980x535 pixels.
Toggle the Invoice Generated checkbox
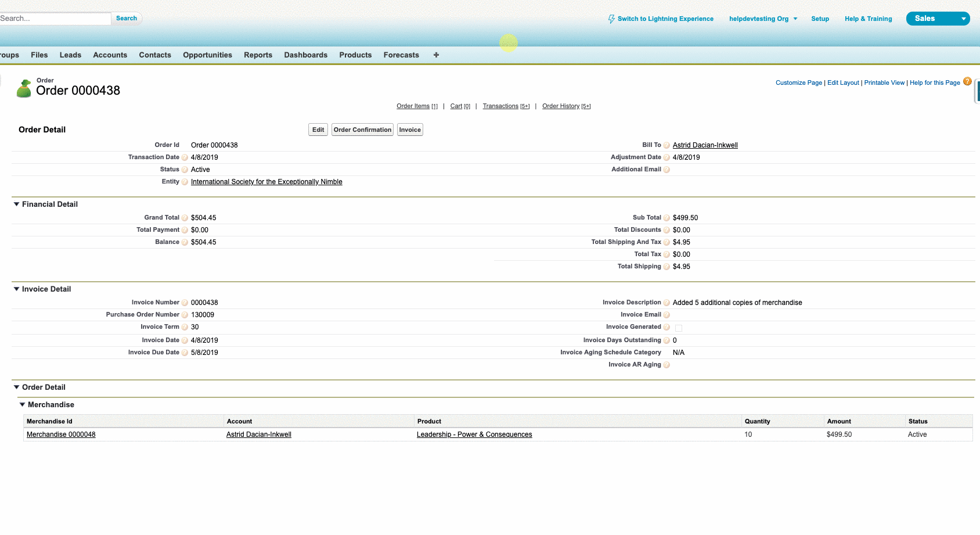(x=678, y=328)
